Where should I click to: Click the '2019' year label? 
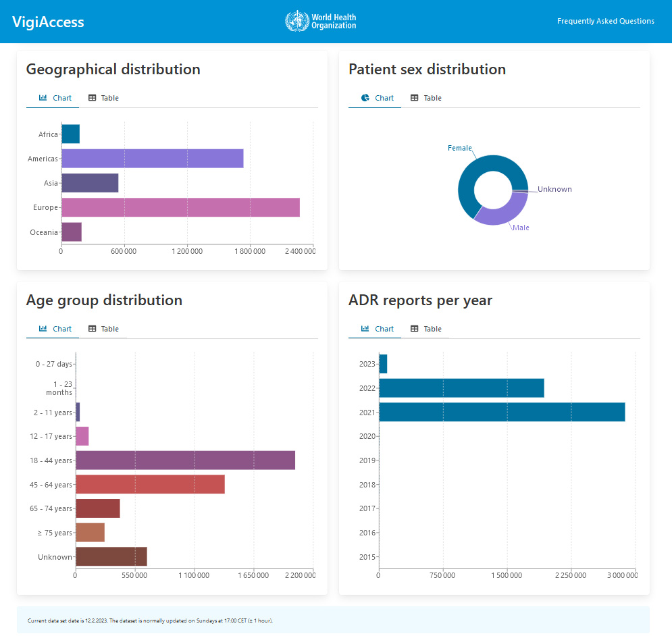pos(367,460)
